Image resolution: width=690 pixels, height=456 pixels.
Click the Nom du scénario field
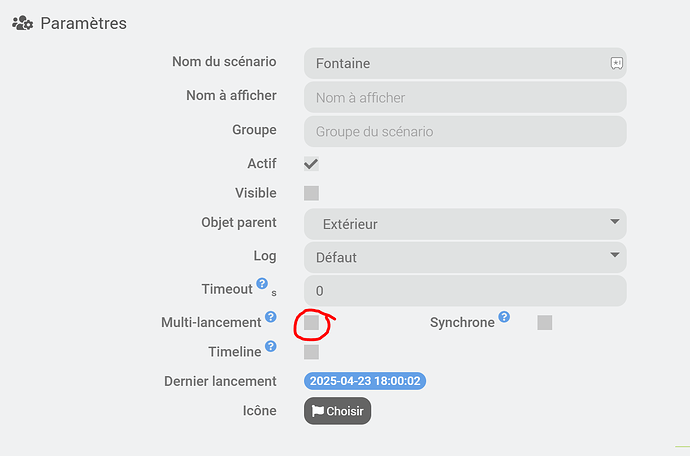[x=455, y=63]
